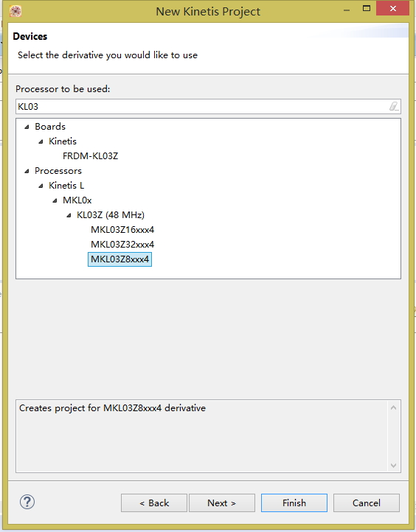Click the Finish button

pos(294,503)
